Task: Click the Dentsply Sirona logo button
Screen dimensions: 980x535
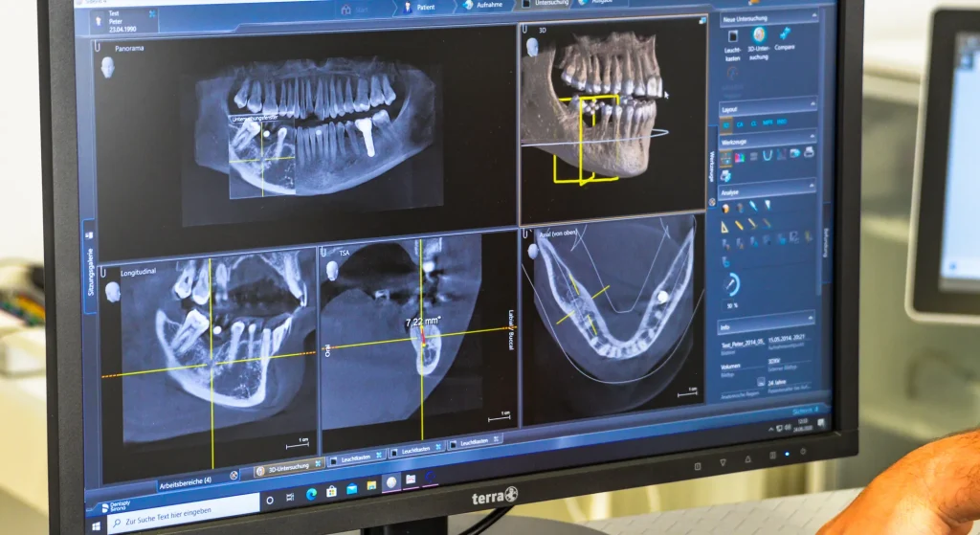Action: click(116, 506)
